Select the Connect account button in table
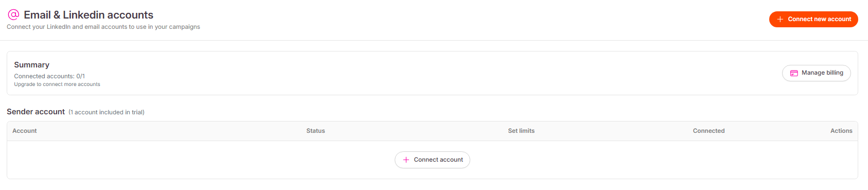This screenshot has width=868, height=190. click(x=432, y=160)
